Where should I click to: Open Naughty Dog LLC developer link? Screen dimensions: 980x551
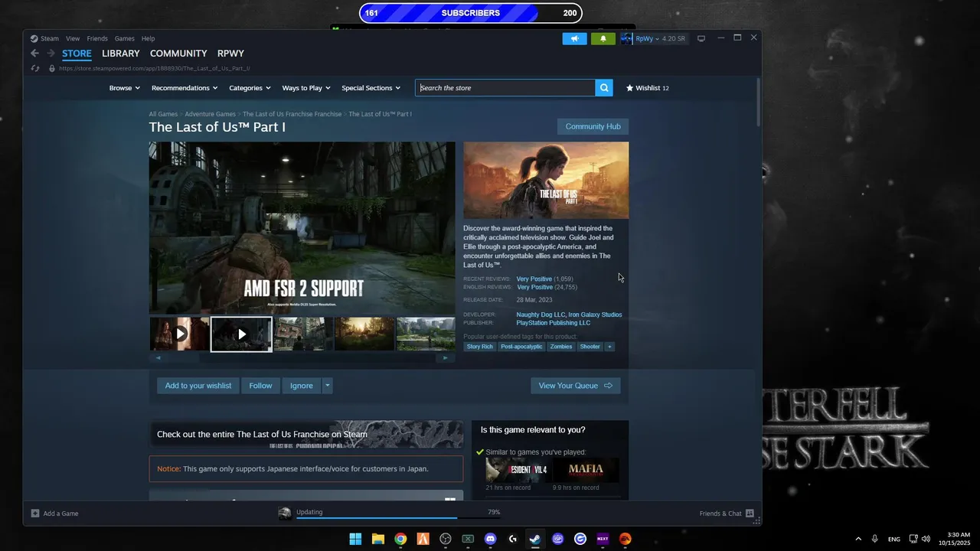pos(541,315)
